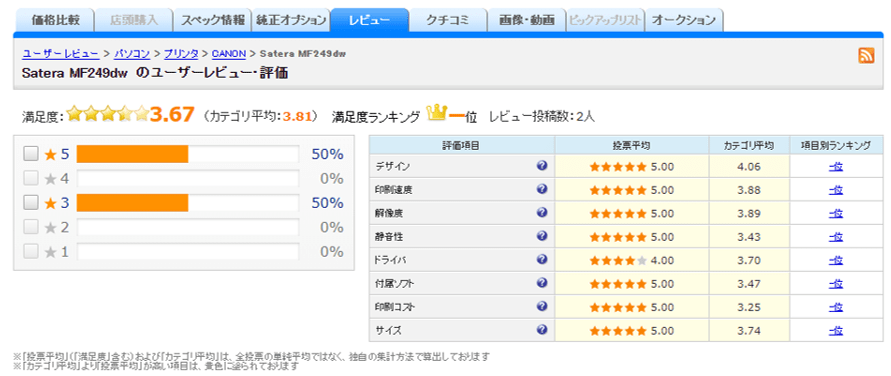The width and height of the screenshot is (891, 376).
Task: Open サイズ ranking 一位 link
Action: (836, 331)
